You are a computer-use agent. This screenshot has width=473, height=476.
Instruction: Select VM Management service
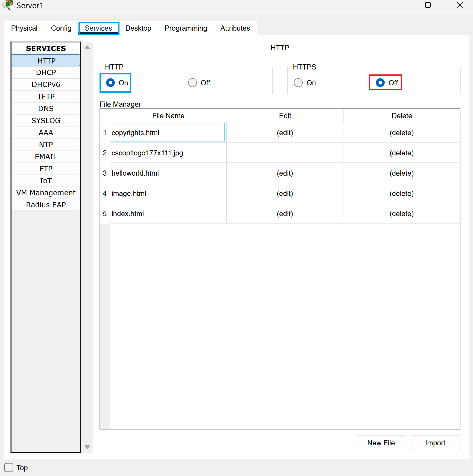click(46, 193)
